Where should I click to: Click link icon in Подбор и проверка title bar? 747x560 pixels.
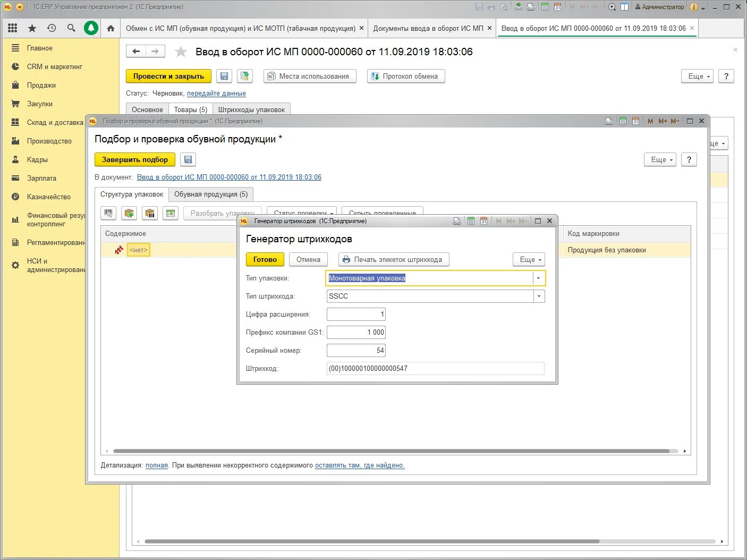point(609,121)
